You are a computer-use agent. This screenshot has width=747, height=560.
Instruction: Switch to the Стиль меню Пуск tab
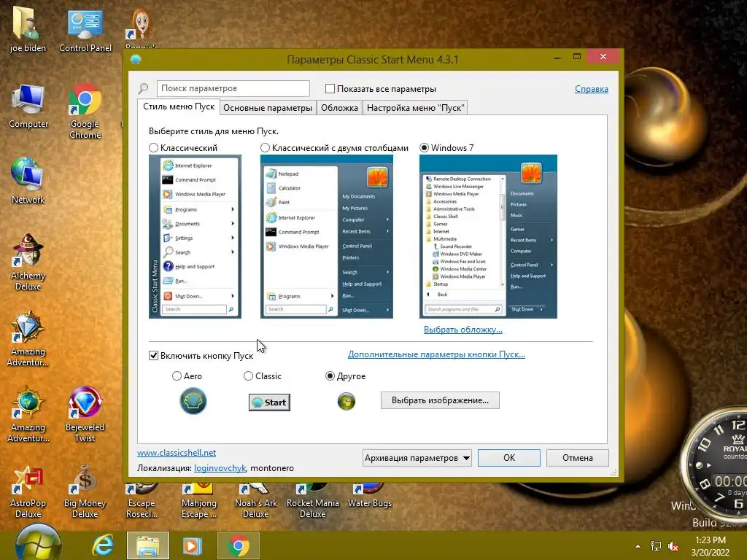(179, 106)
